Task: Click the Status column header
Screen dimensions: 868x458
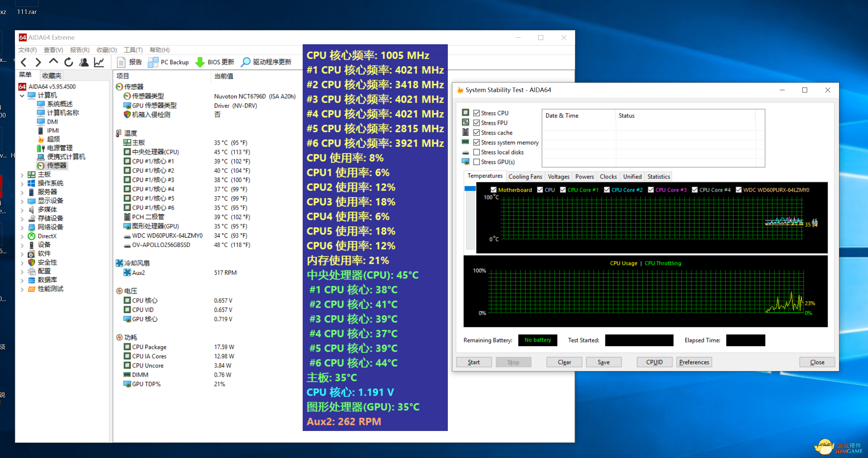Action: (x=685, y=116)
